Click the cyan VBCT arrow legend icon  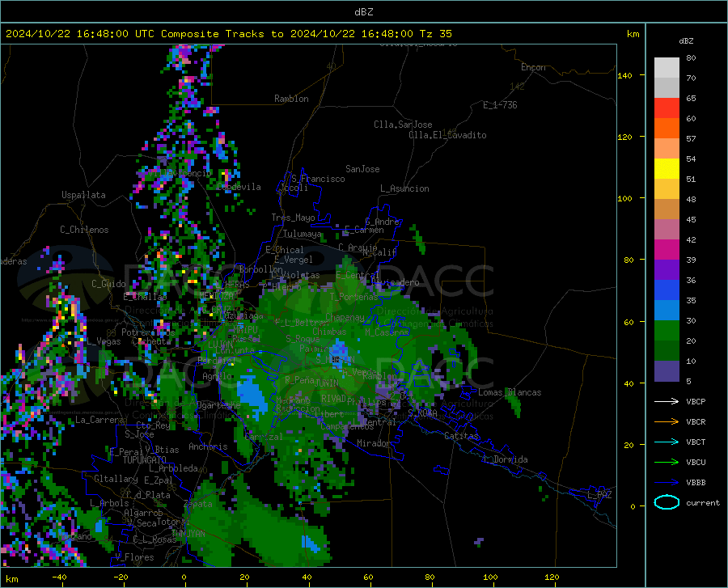(x=667, y=442)
